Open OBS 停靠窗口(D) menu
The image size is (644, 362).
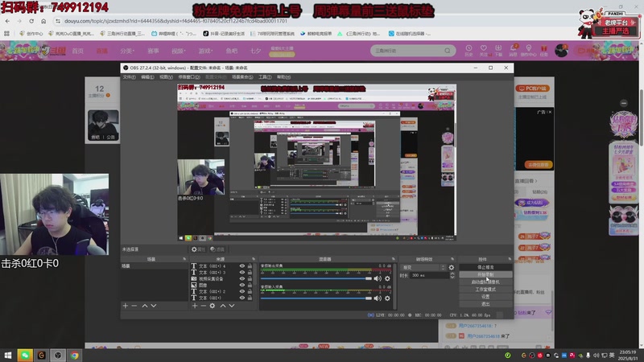coord(189,77)
